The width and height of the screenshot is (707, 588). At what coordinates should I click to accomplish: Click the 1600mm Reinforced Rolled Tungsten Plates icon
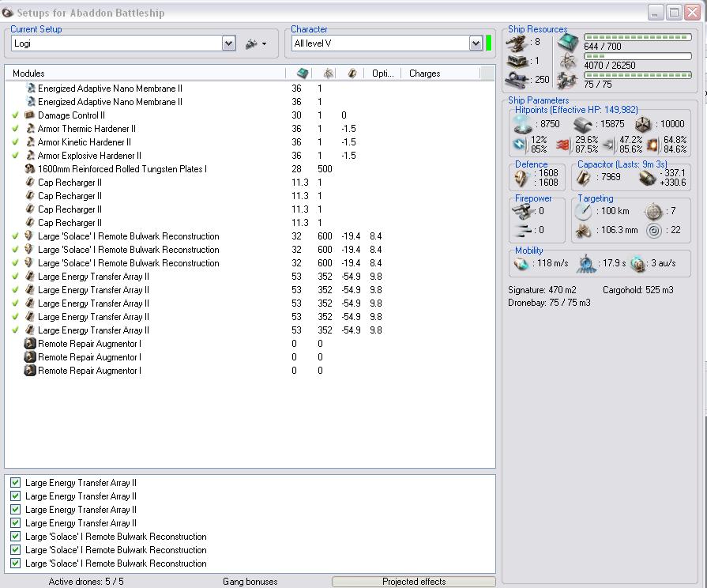[30, 169]
